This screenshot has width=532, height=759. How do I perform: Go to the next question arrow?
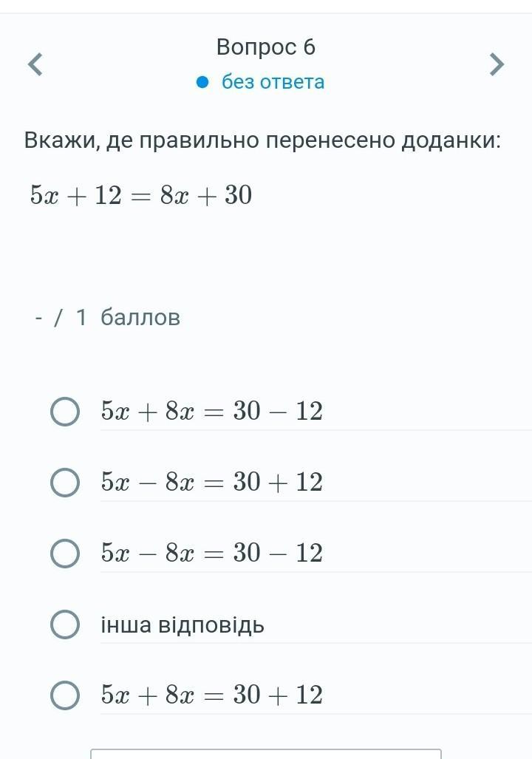pos(497,64)
